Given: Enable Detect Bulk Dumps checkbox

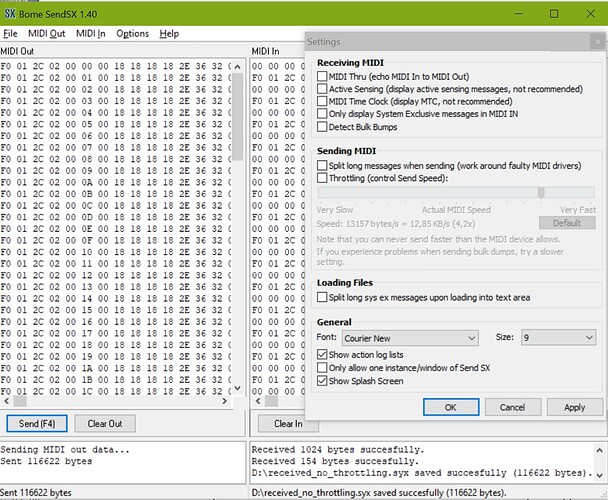Looking at the screenshot, I should tap(322, 126).
